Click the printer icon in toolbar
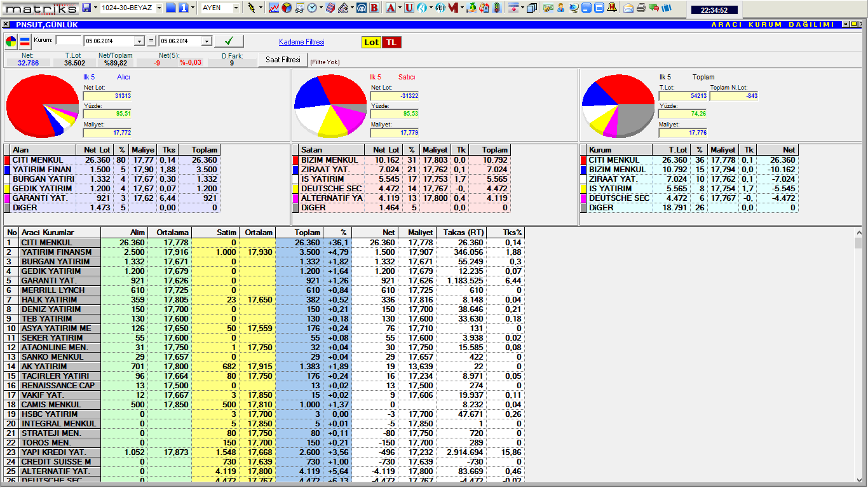Viewport: 868px width, 488px height. pyautogui.click(x=641, y=8)
